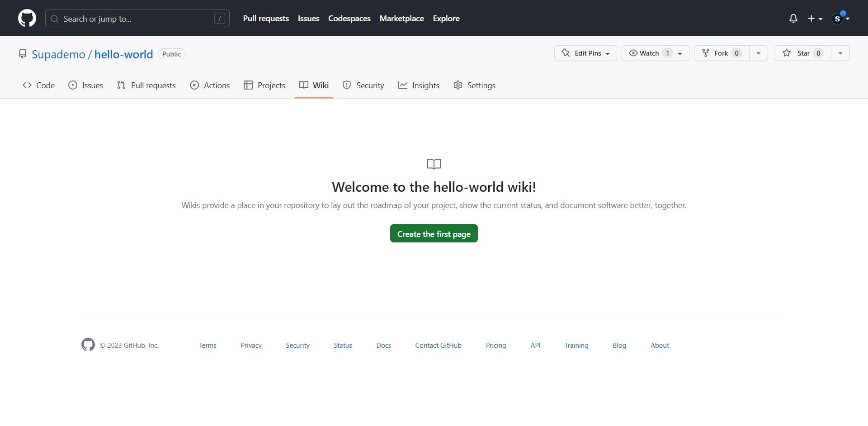The height and width of the screenshot is (426, 868).
Task: Click the Insights graph icon
Action: [403, 85]
